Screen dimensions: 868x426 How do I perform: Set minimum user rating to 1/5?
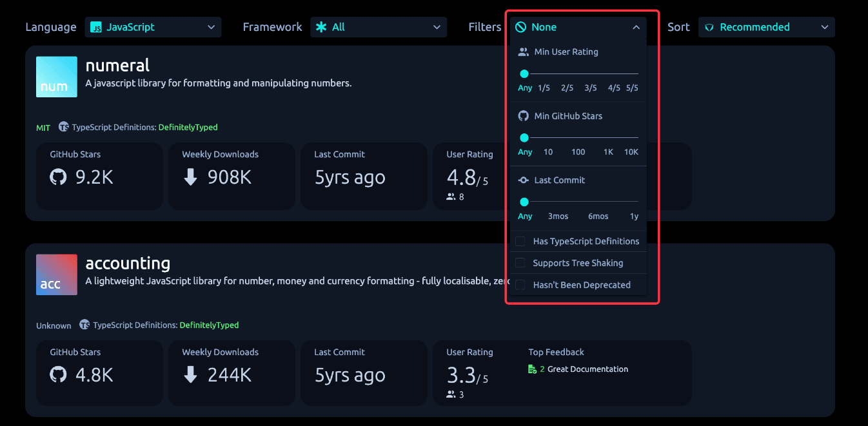pyautogui.click(x=544, y=88)
